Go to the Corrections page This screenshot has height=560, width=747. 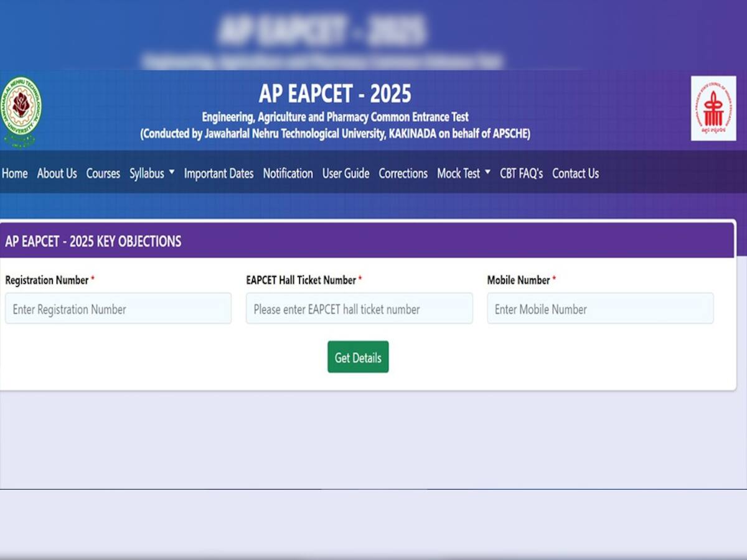[403, 174]
